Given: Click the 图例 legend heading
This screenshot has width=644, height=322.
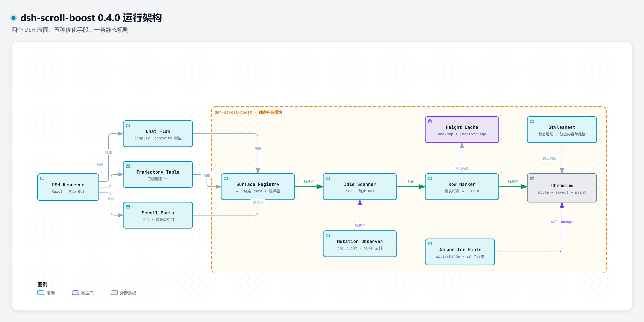Looking at the screenshot, I should pos(42,285).
